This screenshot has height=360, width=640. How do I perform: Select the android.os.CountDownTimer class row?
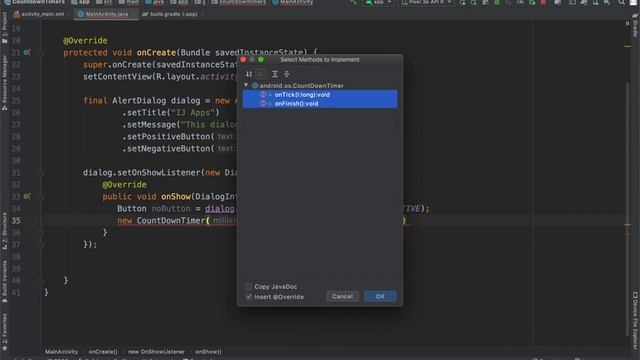[320, 86]
